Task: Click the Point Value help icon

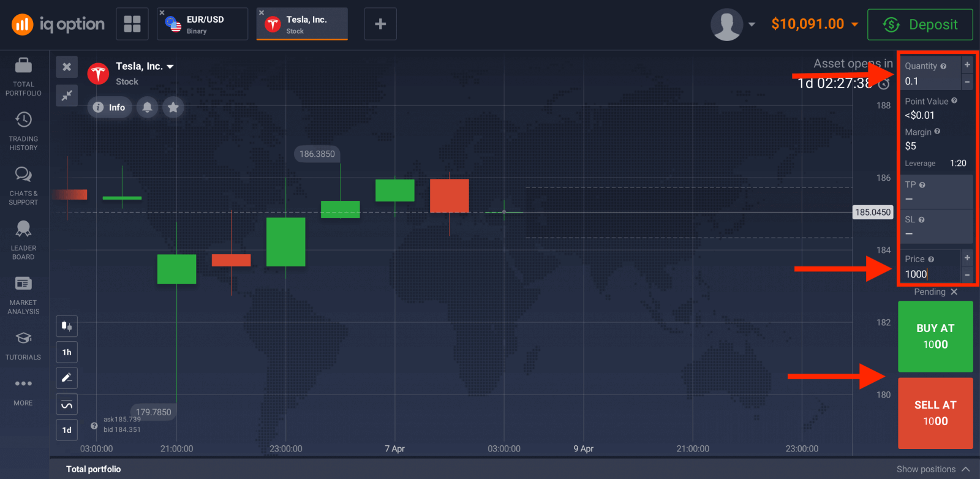Action: point(954,100)
